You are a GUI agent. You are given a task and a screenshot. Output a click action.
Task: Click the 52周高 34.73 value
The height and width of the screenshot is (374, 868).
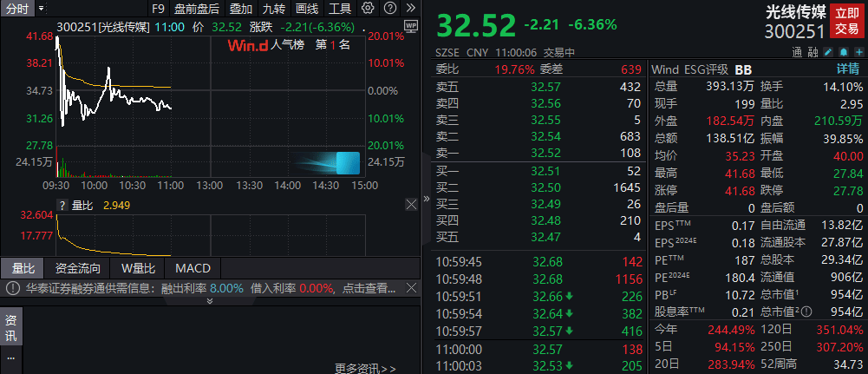[848, 364]
